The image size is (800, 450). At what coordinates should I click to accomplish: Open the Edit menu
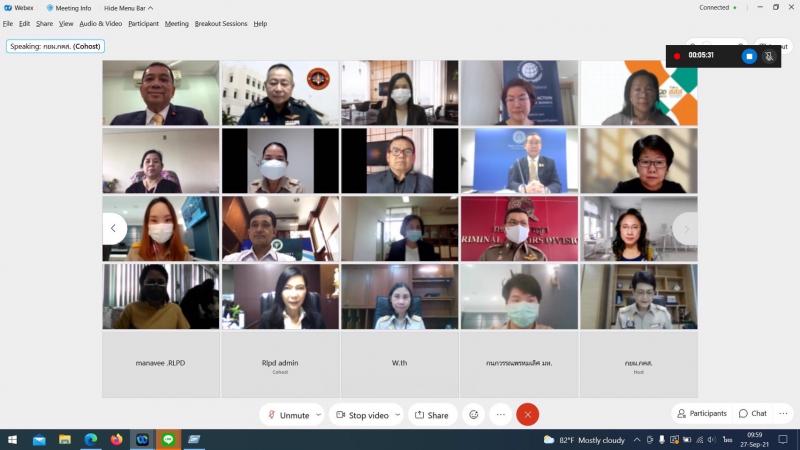click(x=24, y=23)
